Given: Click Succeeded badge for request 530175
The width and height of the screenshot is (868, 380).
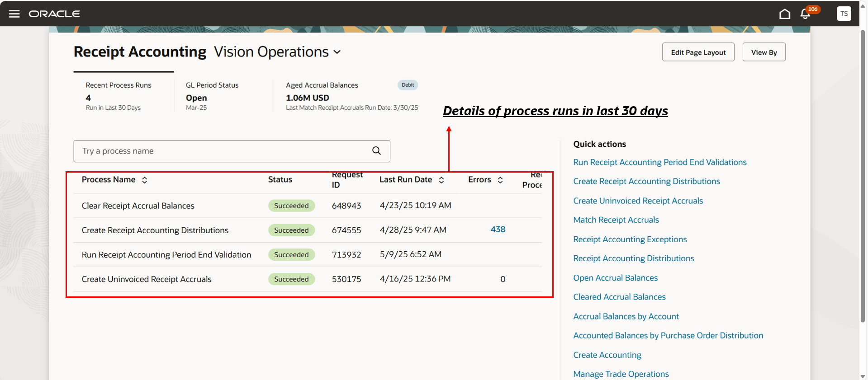Looking at the screenshot, I should pos(291,279).
